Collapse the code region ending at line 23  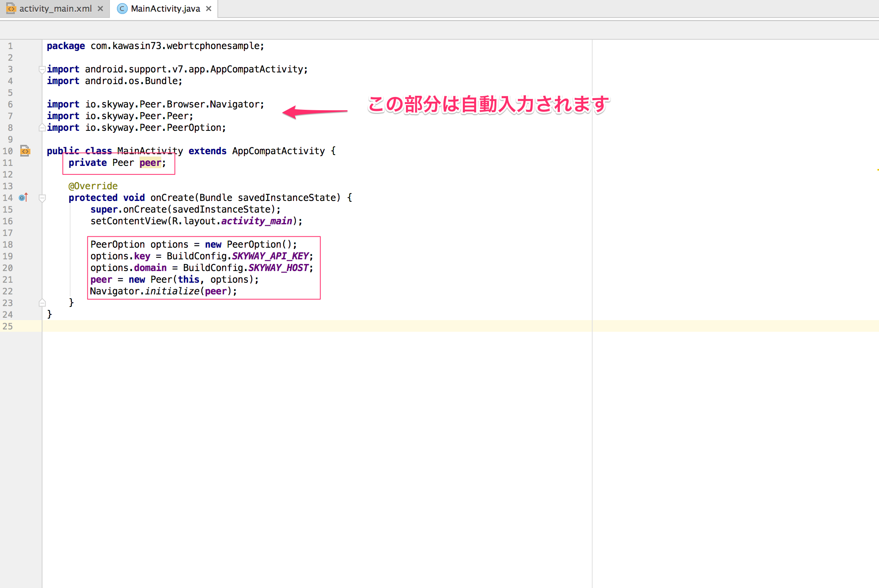point(42,303)
